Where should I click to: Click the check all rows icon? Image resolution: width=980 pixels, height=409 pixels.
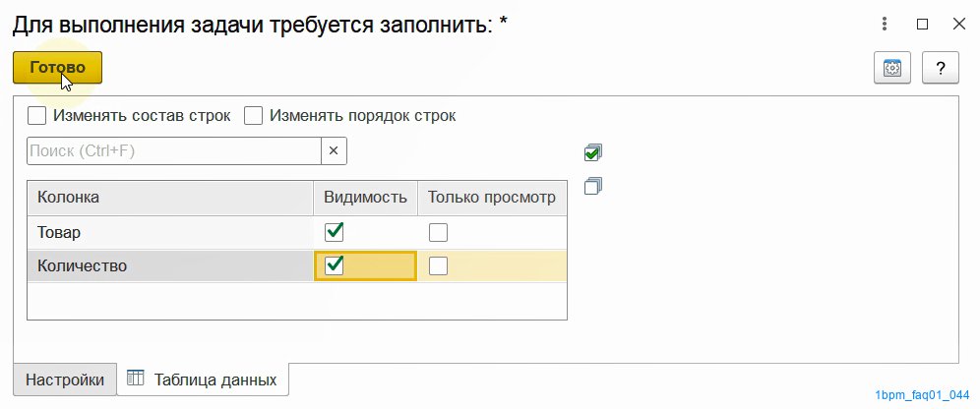(593, 152)
